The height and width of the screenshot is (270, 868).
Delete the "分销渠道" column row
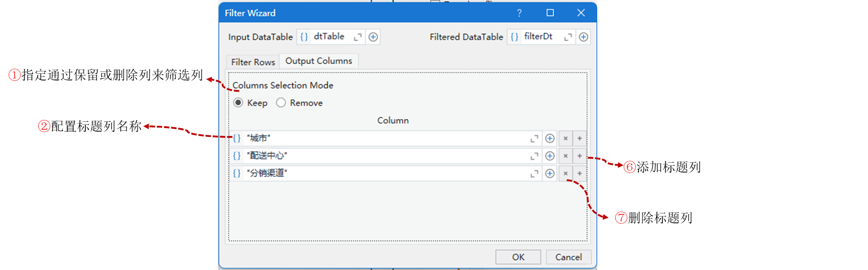tap(565, 173)
